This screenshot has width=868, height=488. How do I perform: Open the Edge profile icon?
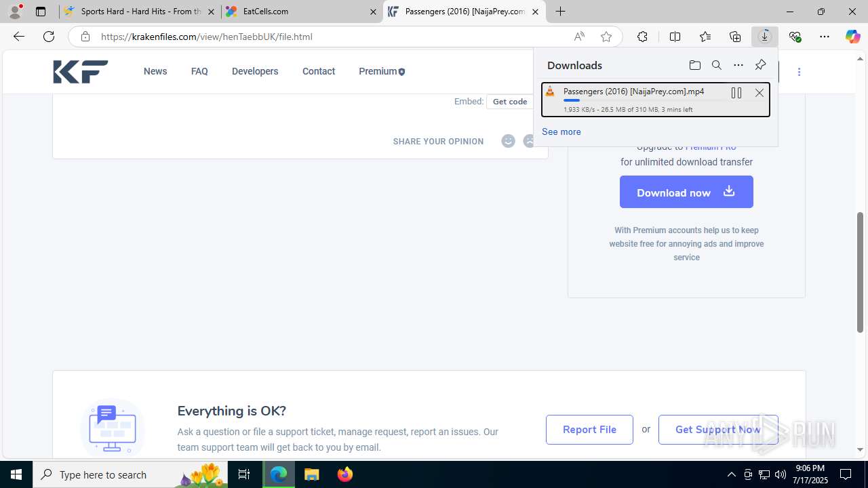tap(15, 12)
